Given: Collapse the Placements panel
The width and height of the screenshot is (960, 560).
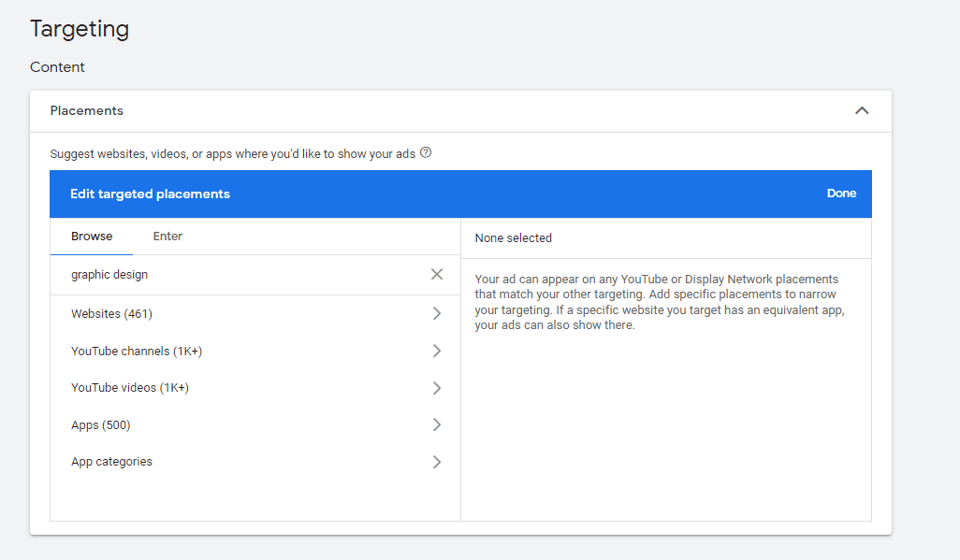Looking at the screenshot, I should pyautogui.click(x=862, y=109).
